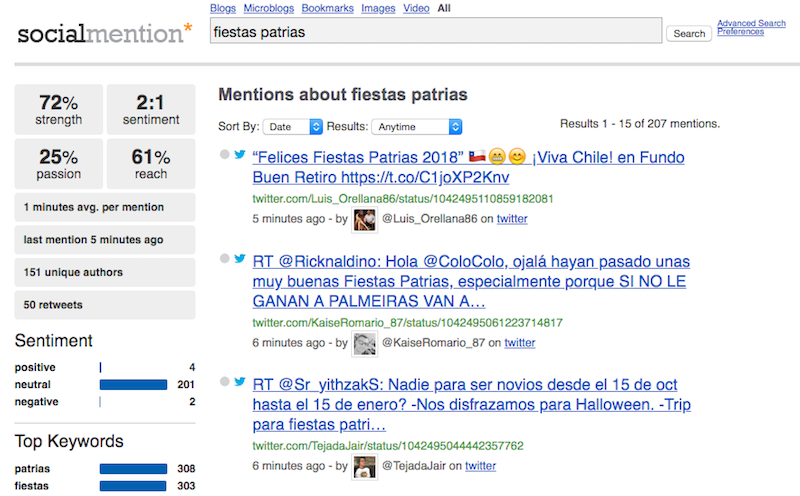The width and height of the screenshot is (800, 496).
Task: Click the 61% reach box
Action: [151, 164]
